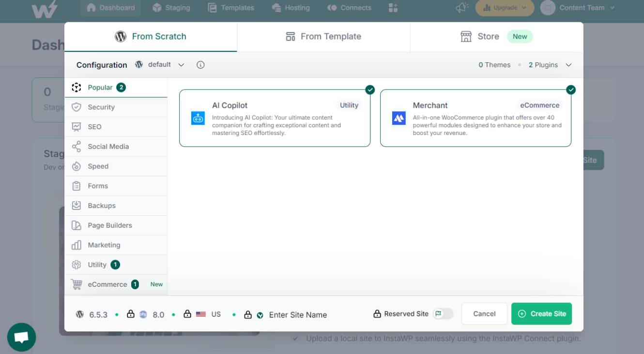Open the apps grid icon in top navigation
Image resolution: width=644 pixels, height=354 pixels.
393,8
